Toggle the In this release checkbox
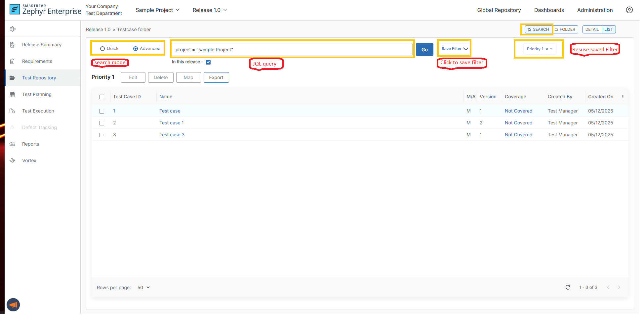 (208, 62)
